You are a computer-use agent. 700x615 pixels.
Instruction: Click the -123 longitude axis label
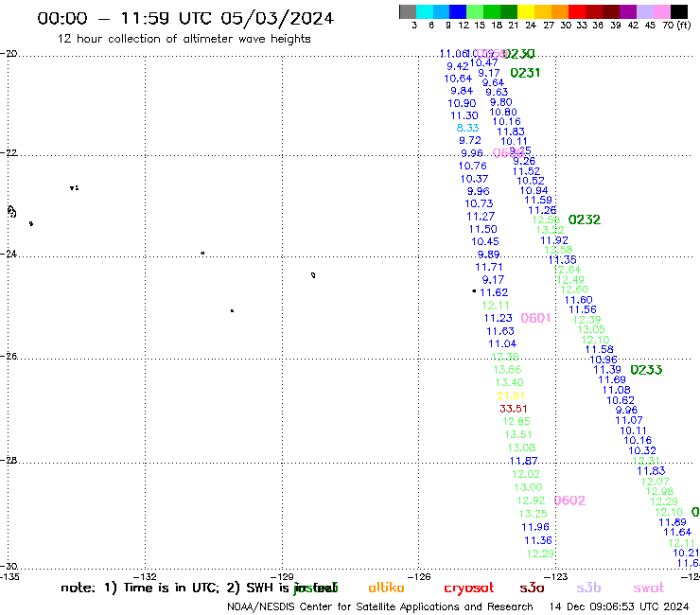click(x=555, y=576)
